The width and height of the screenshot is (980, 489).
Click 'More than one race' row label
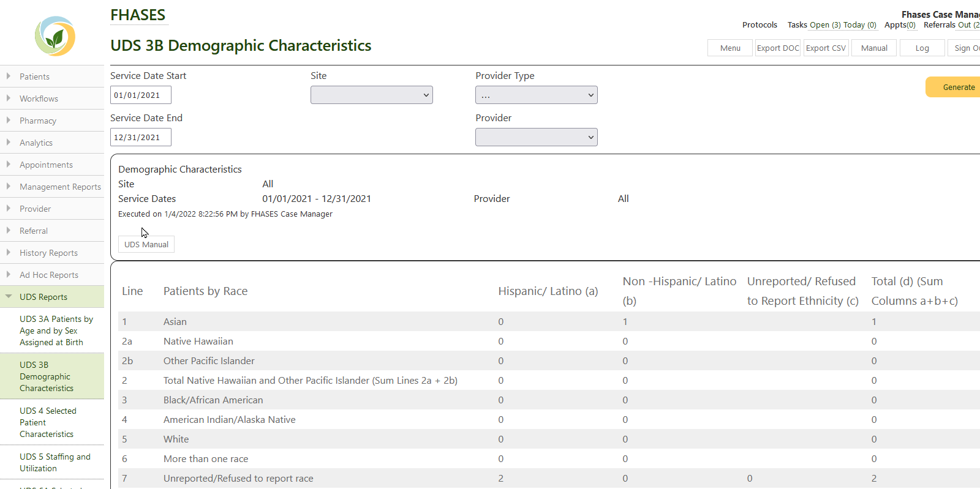click(206, 458)
